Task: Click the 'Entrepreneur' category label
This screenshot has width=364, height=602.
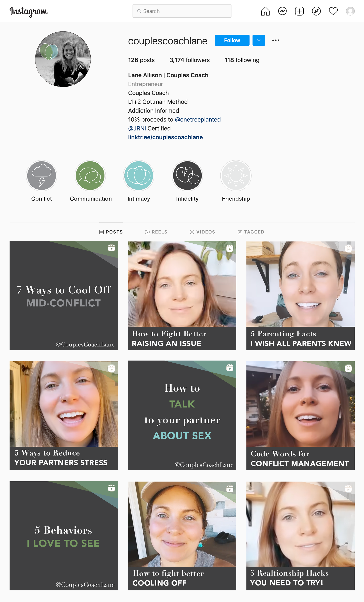Action: tap(145, 84)
